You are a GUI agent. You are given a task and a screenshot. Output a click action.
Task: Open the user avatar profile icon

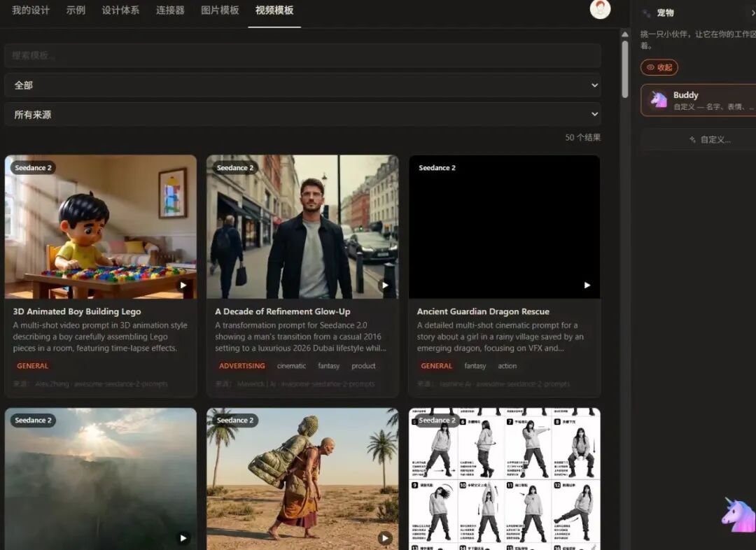601,9
